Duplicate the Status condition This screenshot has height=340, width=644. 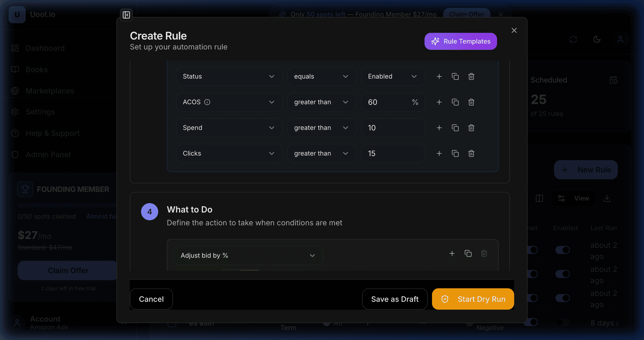(456, 76)
